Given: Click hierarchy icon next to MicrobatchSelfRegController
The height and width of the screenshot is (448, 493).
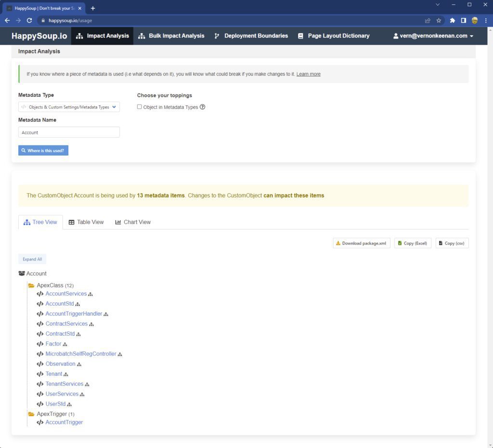Looking at the screenshot, I should click(x=120, y=355).
